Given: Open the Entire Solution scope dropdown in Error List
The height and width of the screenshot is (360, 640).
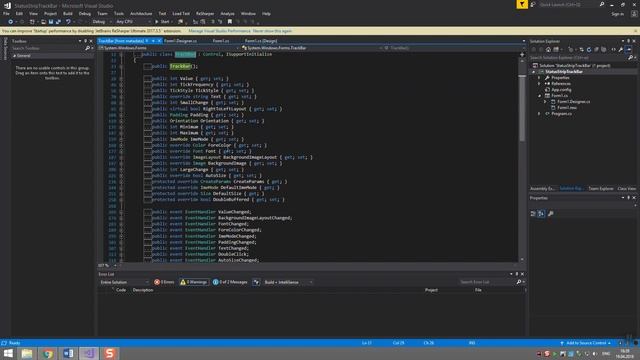Looking at the screenshot, I should click(124, 282).
